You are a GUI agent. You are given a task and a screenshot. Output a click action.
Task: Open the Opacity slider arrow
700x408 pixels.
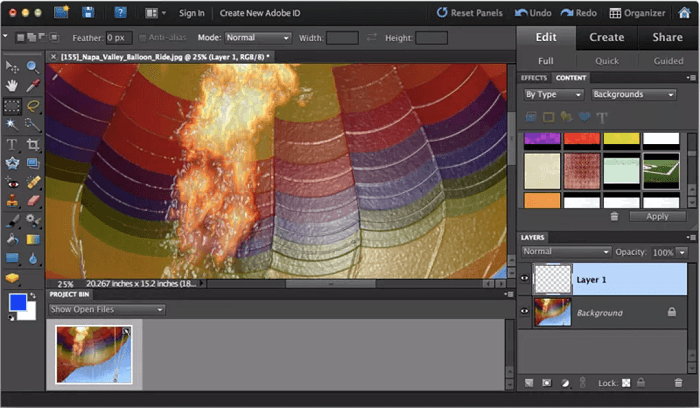pos(682,252)
